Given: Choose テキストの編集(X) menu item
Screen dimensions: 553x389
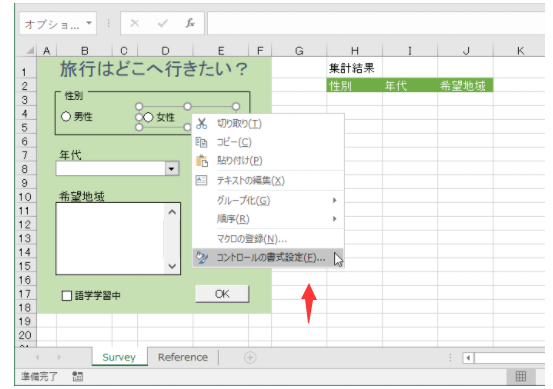Looking at the screenshot, I should click(268, 180).
